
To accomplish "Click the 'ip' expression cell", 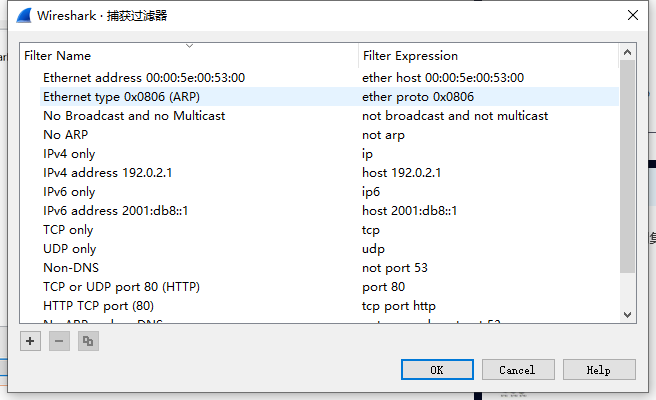I will tap(367, 154).
